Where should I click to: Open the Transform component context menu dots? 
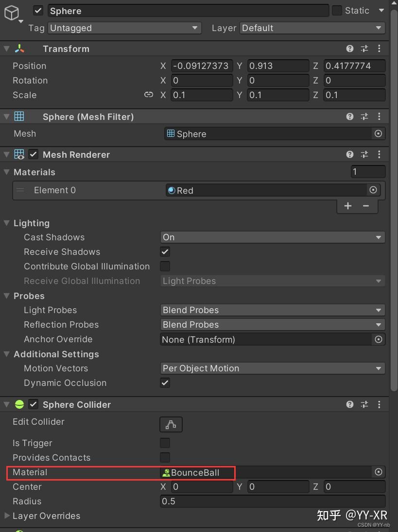379,49
